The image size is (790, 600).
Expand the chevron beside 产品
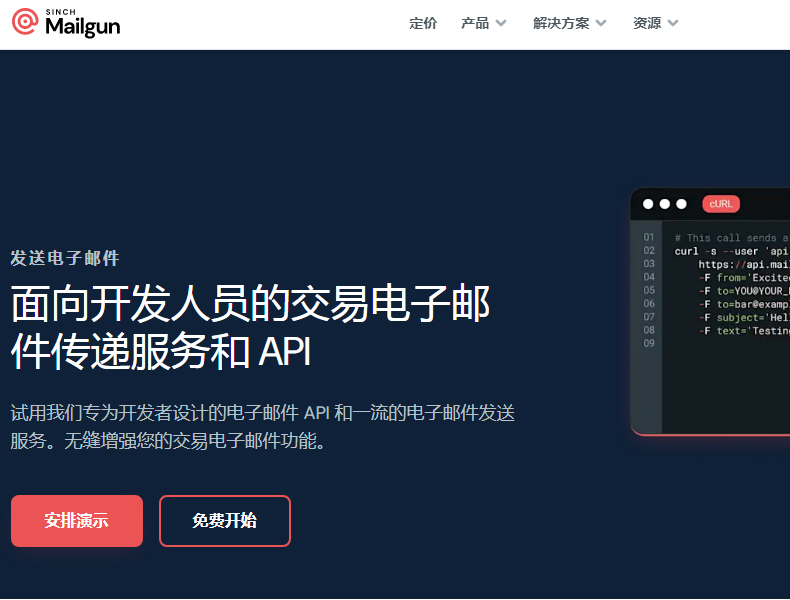pos(501,23)
